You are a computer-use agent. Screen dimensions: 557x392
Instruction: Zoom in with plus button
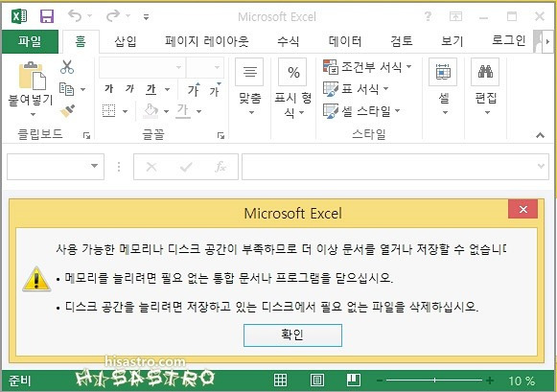490,380
